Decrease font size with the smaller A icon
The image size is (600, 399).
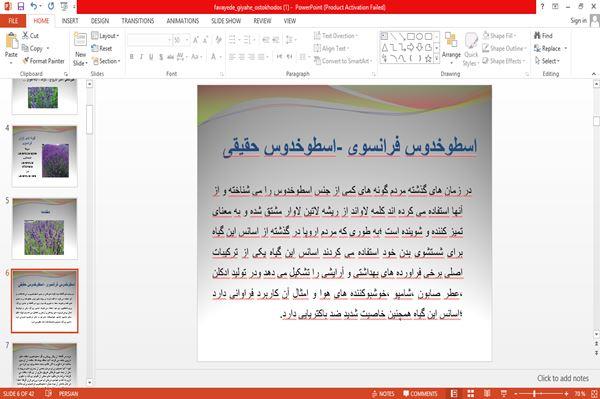pos(205,40)
